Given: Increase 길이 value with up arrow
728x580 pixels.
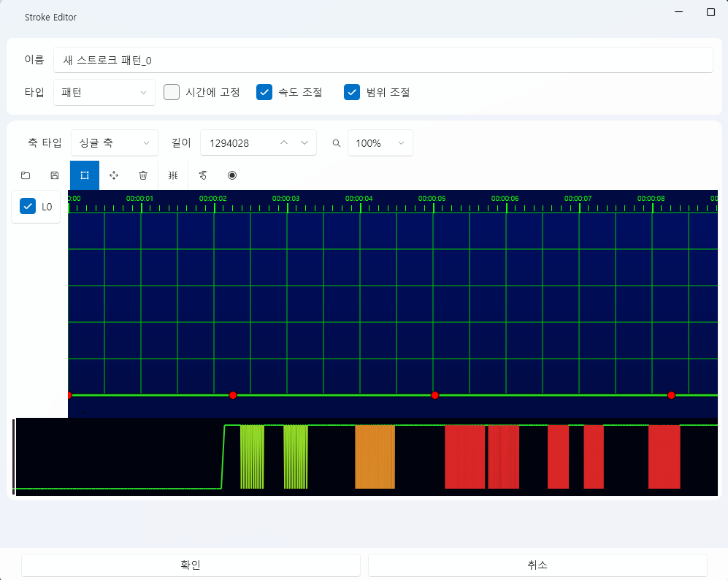Looking at the screenshot, I should coord(284,143).
